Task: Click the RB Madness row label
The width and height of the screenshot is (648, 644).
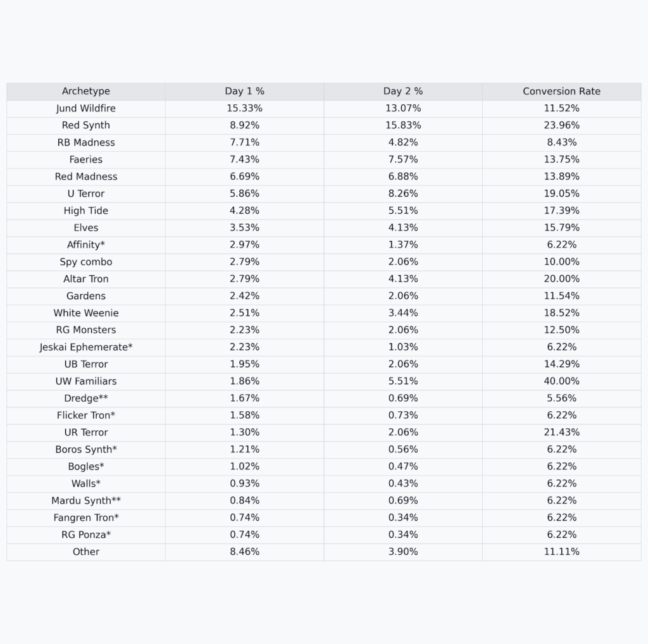Action: point(86,142)
